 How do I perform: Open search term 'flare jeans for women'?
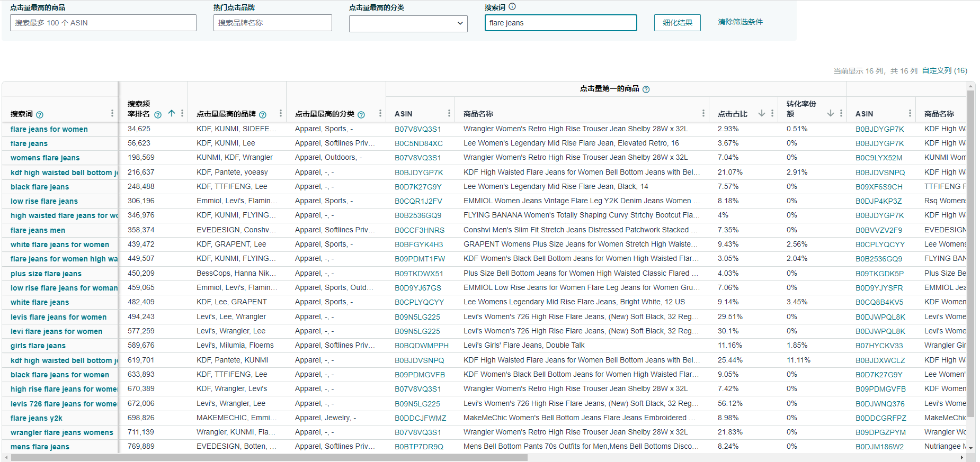[49, 129]
